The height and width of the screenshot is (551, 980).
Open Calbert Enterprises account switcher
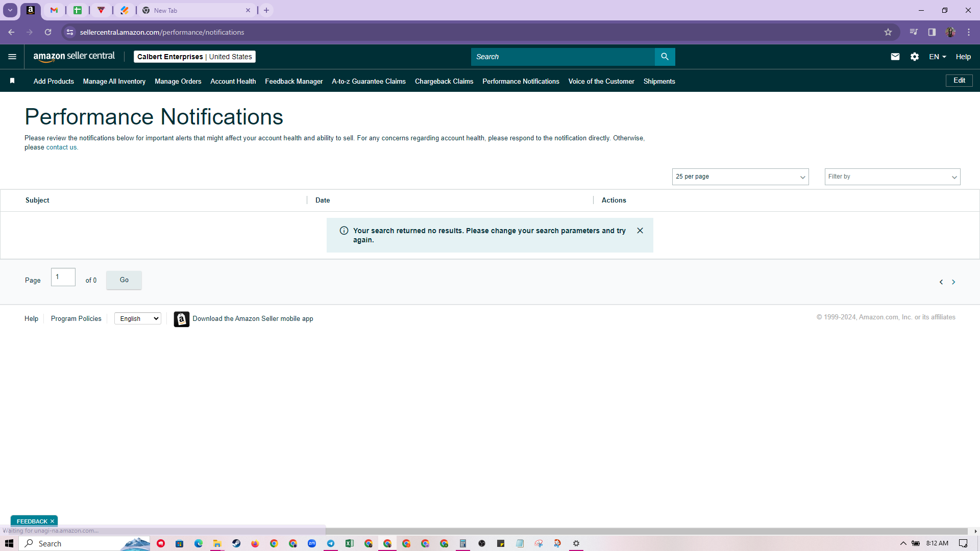pos(194,57)
